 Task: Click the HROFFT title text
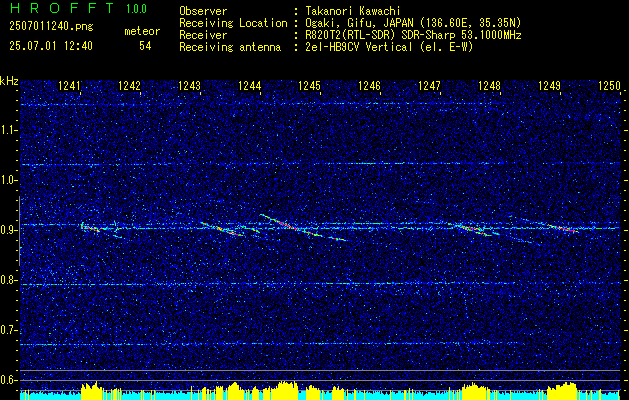coord(62,8)
